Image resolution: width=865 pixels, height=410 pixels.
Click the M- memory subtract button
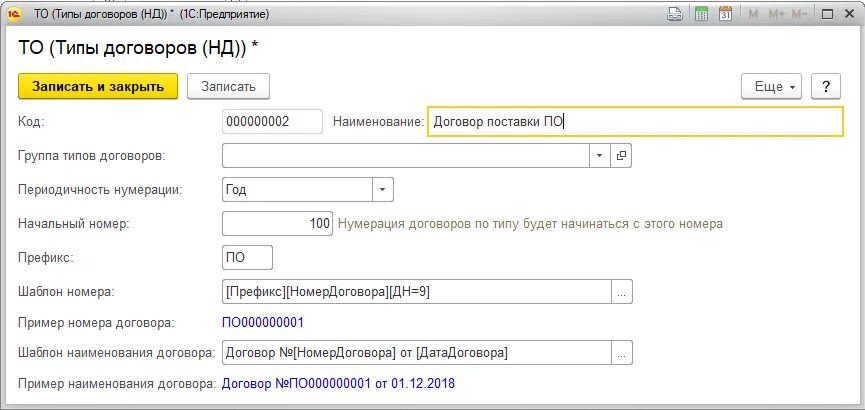(799, 14)
